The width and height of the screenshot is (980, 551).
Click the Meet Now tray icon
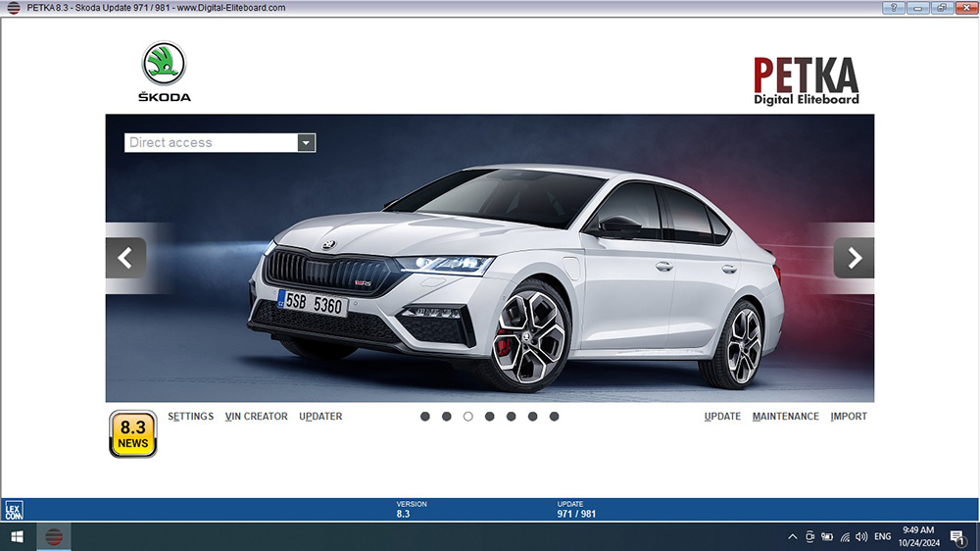810,536
